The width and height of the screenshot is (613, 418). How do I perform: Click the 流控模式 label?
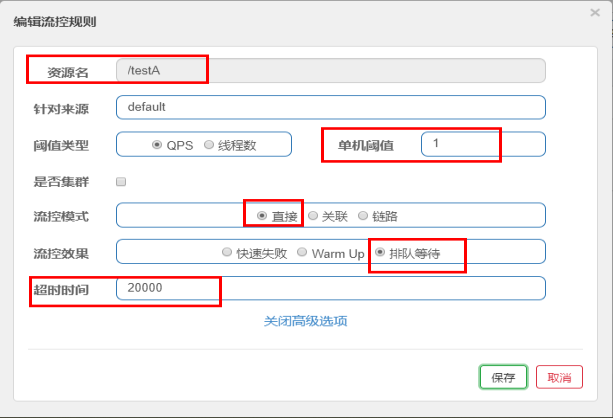[x=61, y=216]
